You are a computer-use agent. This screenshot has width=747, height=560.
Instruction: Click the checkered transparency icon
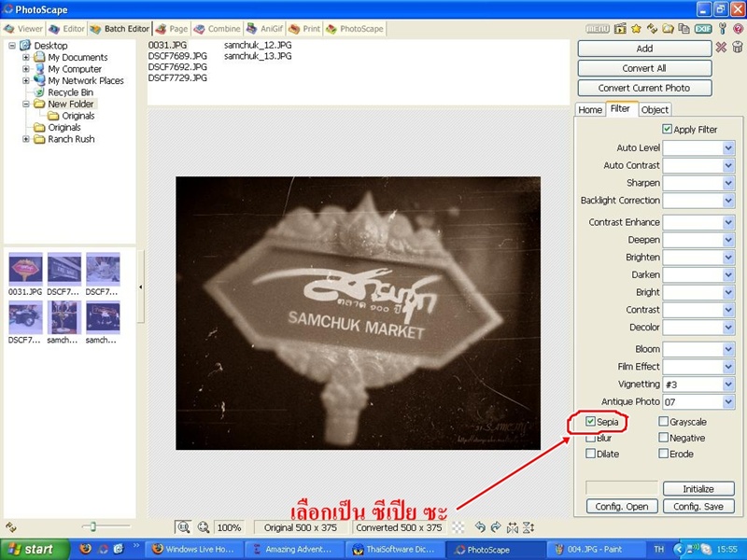[x=458, y=527]
